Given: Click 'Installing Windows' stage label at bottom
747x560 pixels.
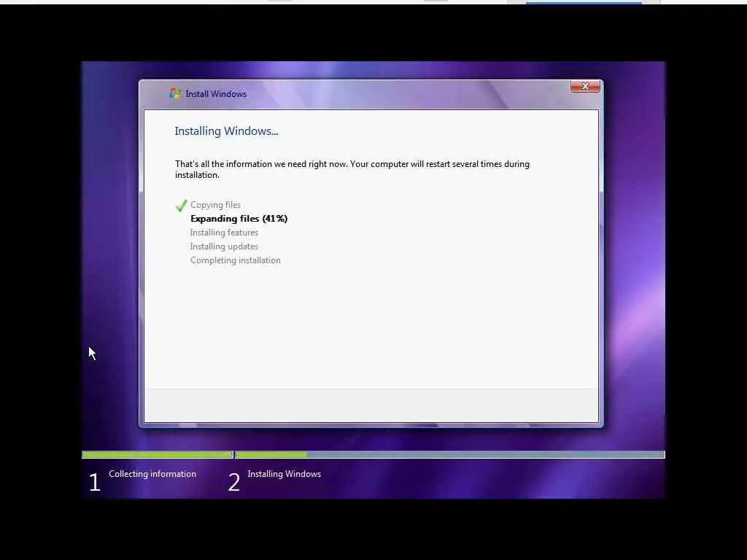Looking at the screenshot, I should tap(284, 474).
